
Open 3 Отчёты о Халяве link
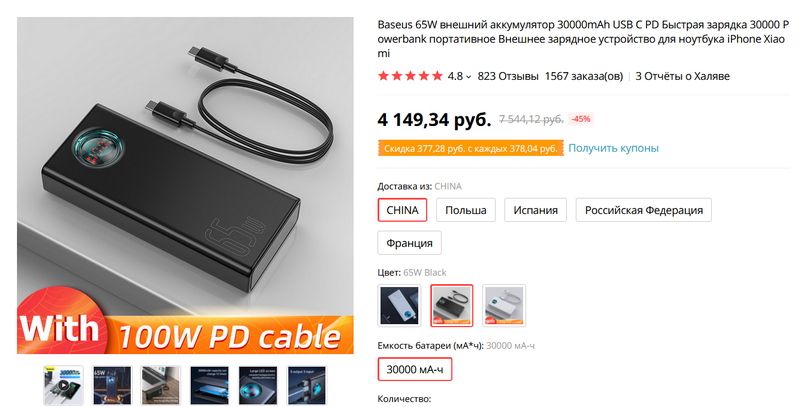[x=682, y=77]
